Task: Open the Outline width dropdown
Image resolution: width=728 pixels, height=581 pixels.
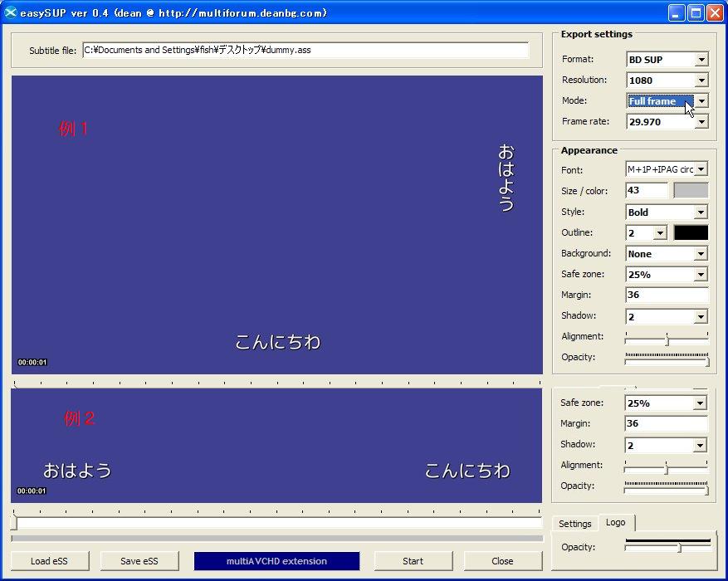Action: tap(647, 232)
